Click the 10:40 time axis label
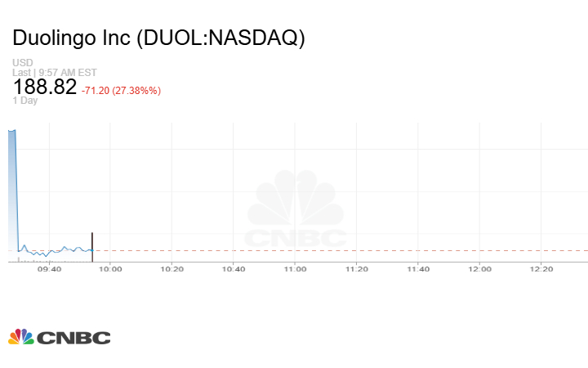588x368 pixels. click(x=234, y=268)
